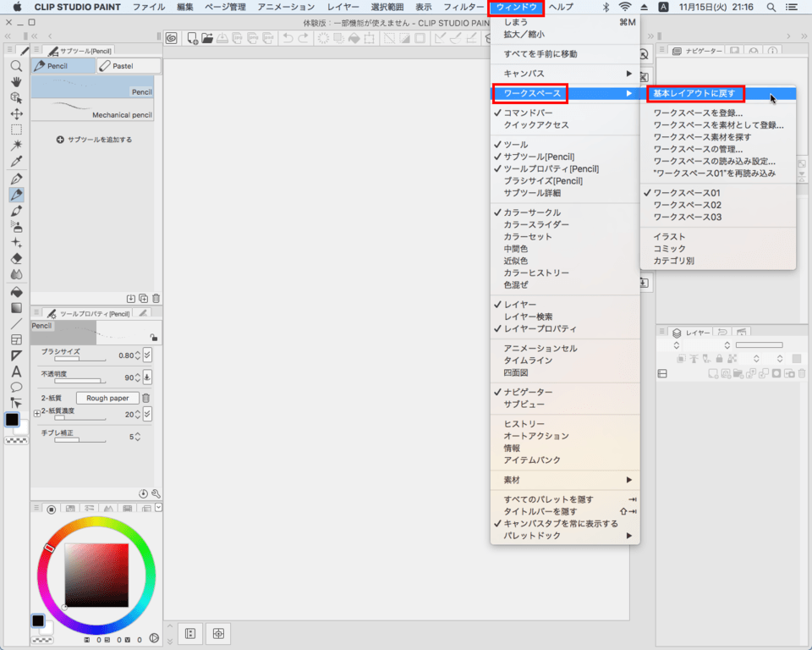This screenshot has width=812, height=650.
Task: Toggle カラーサークル palette item
Action: (565, 212)
